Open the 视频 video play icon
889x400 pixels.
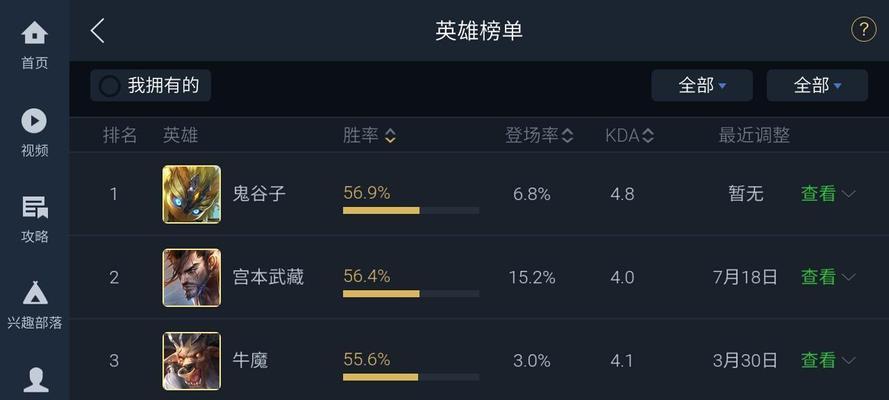click(35, 121)
